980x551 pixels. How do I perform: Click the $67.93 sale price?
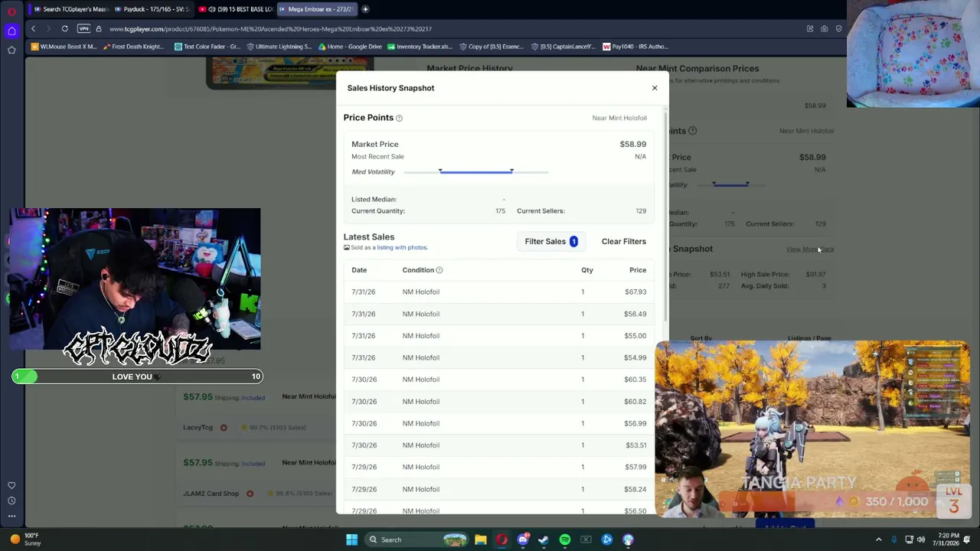click(635, 292)
